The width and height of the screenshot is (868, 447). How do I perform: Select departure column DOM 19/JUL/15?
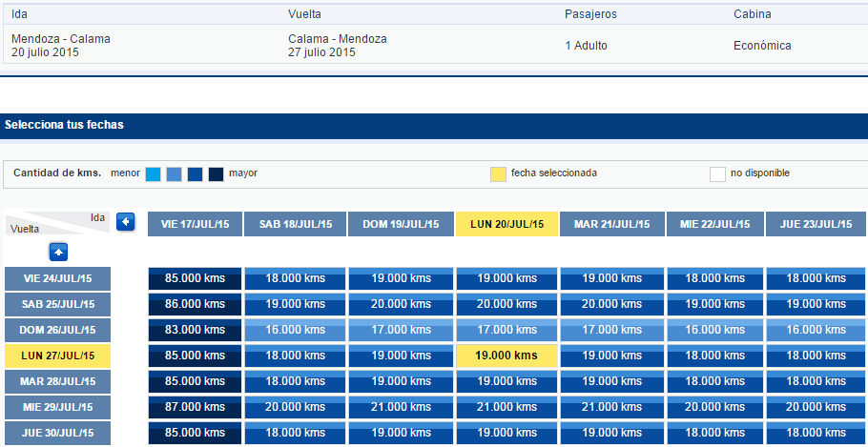[401, 224]
